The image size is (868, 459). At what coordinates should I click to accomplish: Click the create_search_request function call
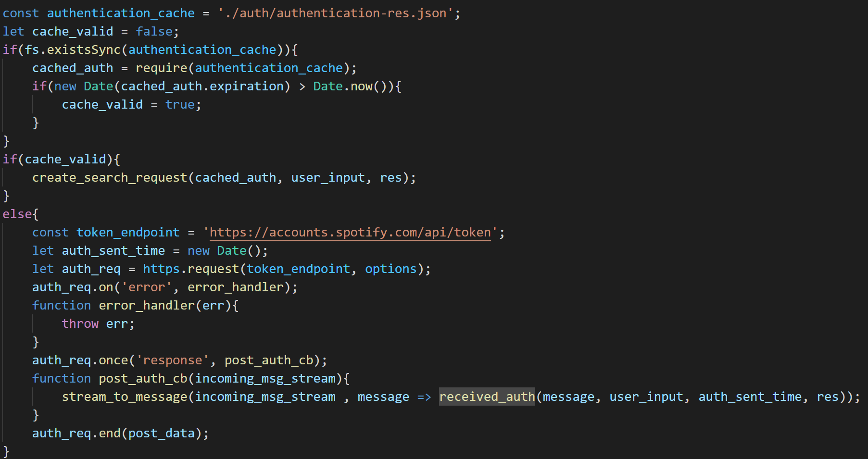[x=109, y=178]
